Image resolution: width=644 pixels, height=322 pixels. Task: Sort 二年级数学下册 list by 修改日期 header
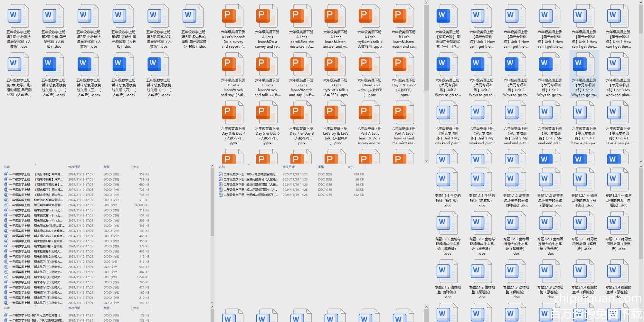[x=289, y=167]
